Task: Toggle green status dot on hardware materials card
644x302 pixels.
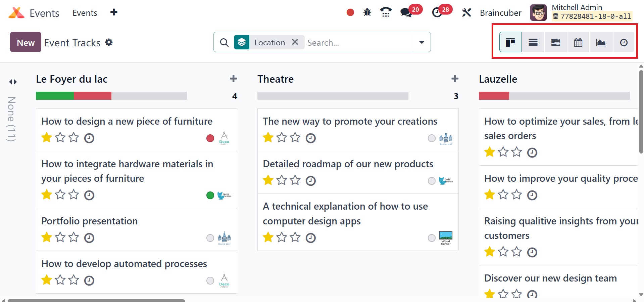Action: click(x=210, y=195)
